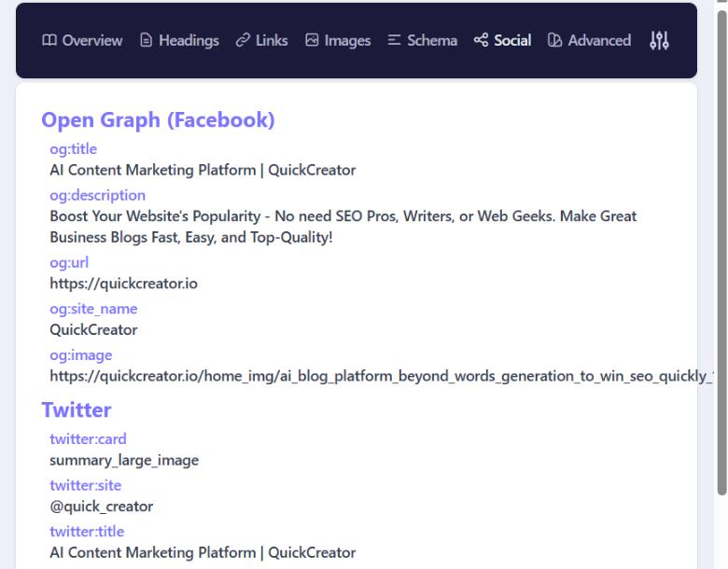Viewport: 728px width, 569px height.
Task: Switch to the Headings tab
Action: click(179, 40)
